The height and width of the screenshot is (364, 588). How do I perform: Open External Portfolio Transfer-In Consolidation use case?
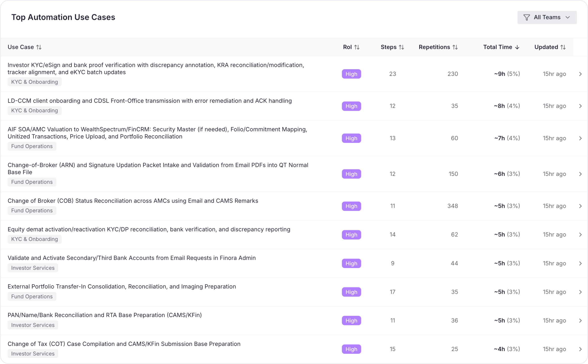(122, 286)
